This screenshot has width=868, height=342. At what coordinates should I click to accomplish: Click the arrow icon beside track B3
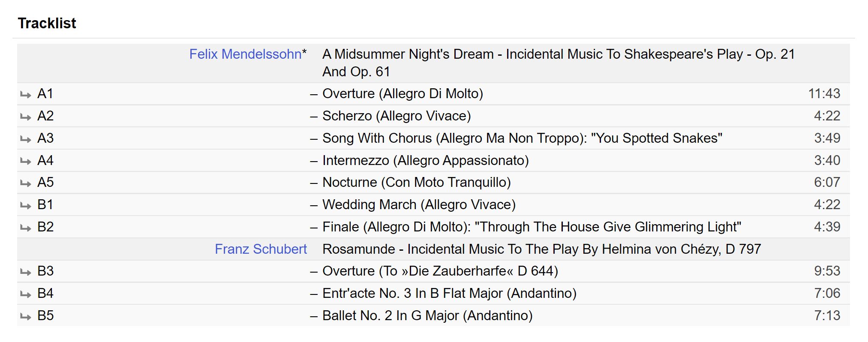click(x=26, y=272)
